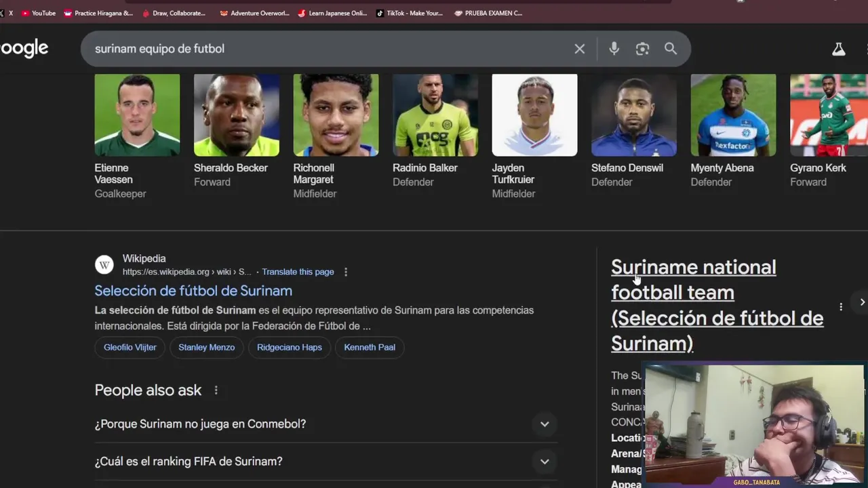
Task: Select Stefano Denswil player photo
Action: coord(634,115)
